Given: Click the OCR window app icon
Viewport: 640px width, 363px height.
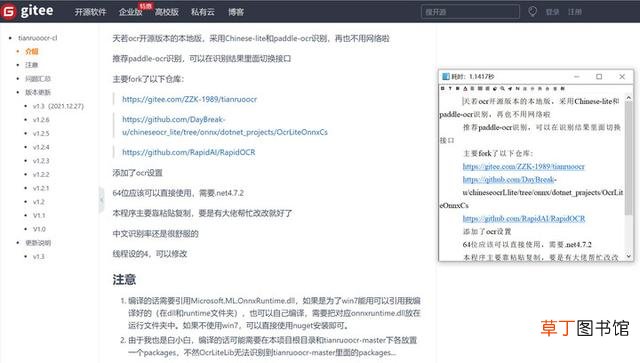Looking at the screenshot, I should [x=446, y=76].
